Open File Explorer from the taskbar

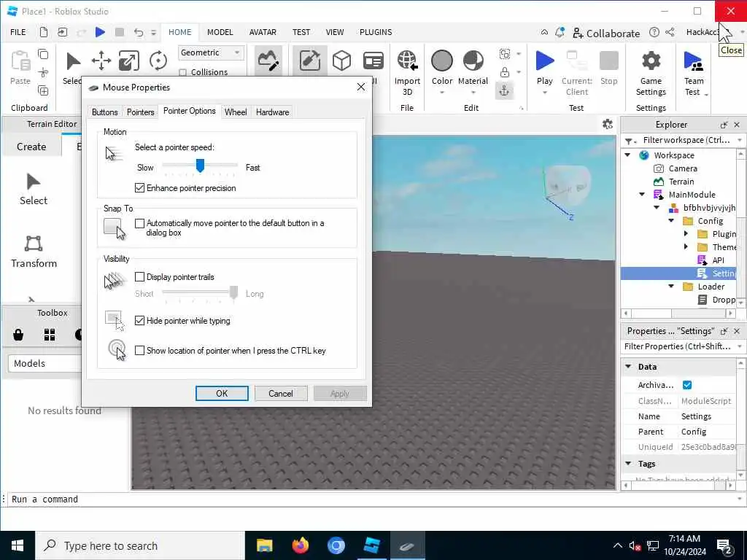264,545
